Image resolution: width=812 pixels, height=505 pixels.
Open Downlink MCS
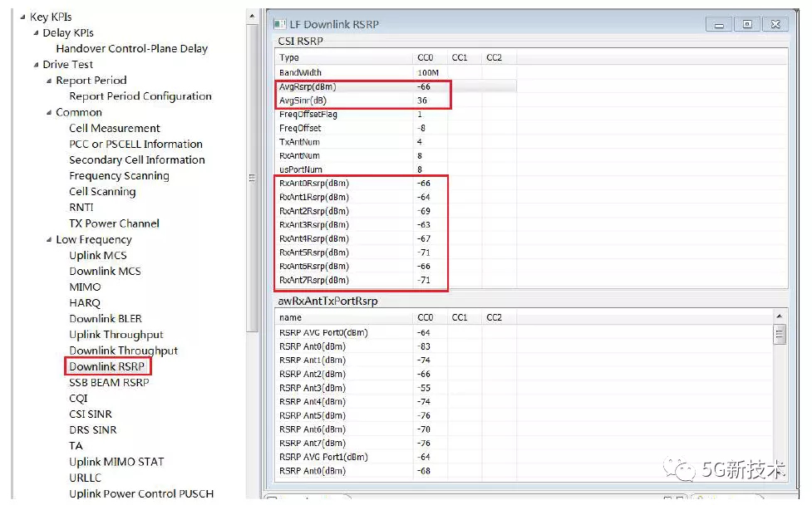[x=105, y=271]
